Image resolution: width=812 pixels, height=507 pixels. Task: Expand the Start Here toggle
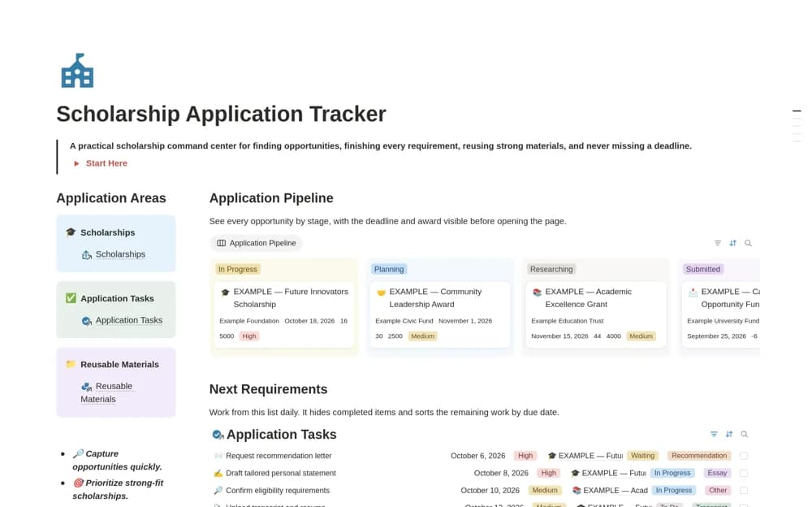pyautogui.click(x=76, y=163)
